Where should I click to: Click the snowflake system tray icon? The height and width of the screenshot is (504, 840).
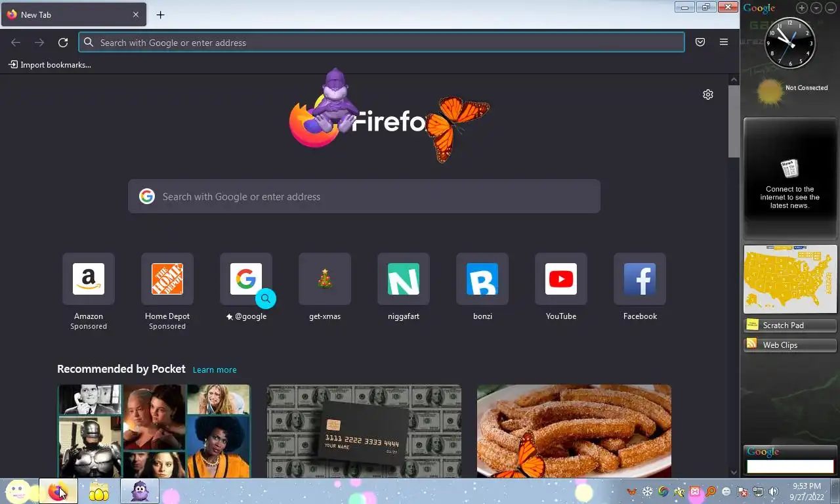(x=648, y=491)
